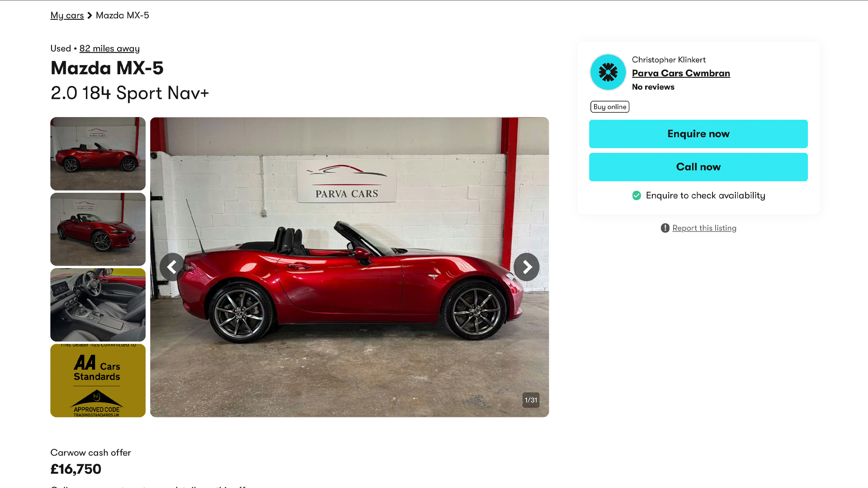The height and width of the screenshot is (488, 868).
Task: Open the photo counter 1/31 badge
Action: click(x=531, y=400)
